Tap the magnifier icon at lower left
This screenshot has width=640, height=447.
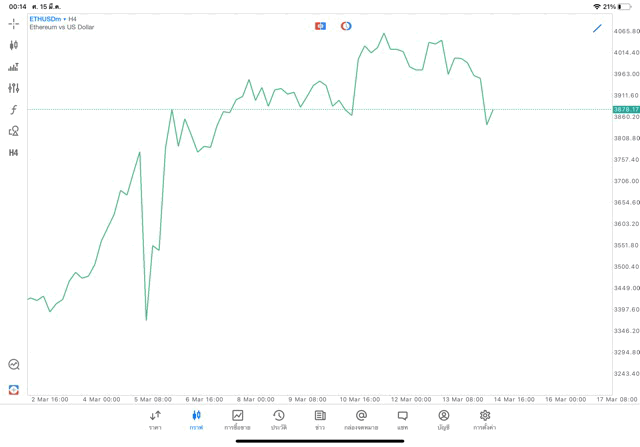pos(14,365)
